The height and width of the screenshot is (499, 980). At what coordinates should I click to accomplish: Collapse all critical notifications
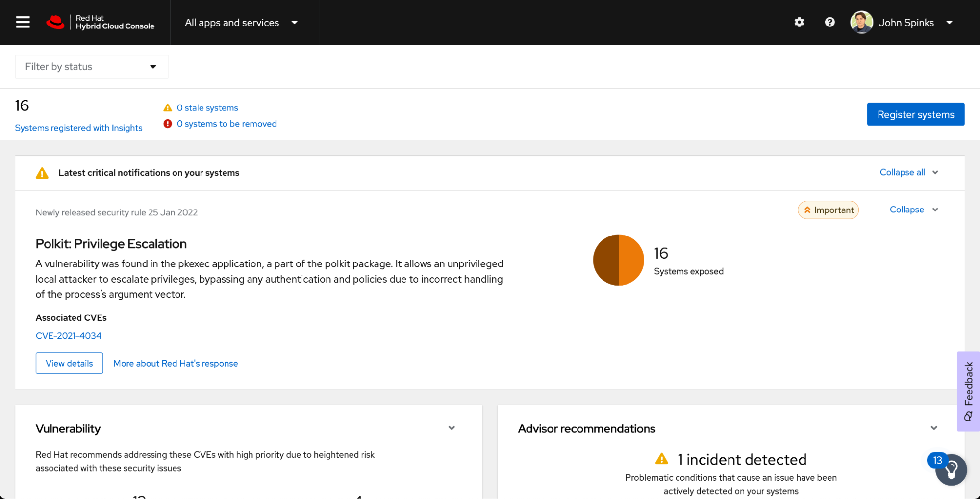coord(908,172)
